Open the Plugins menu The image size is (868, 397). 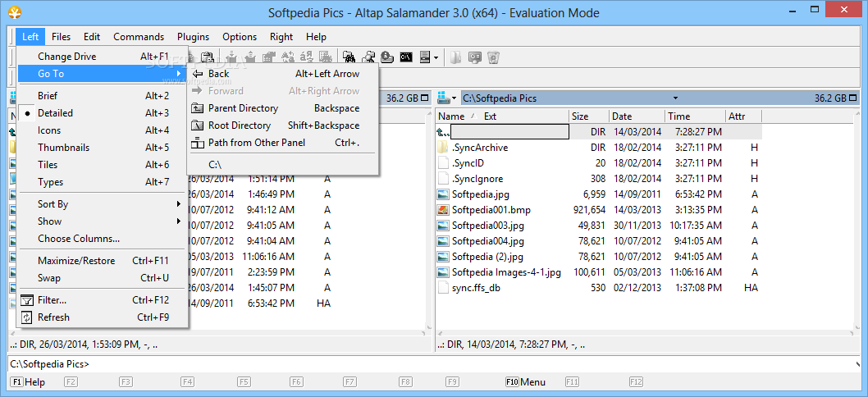point(193,37)
